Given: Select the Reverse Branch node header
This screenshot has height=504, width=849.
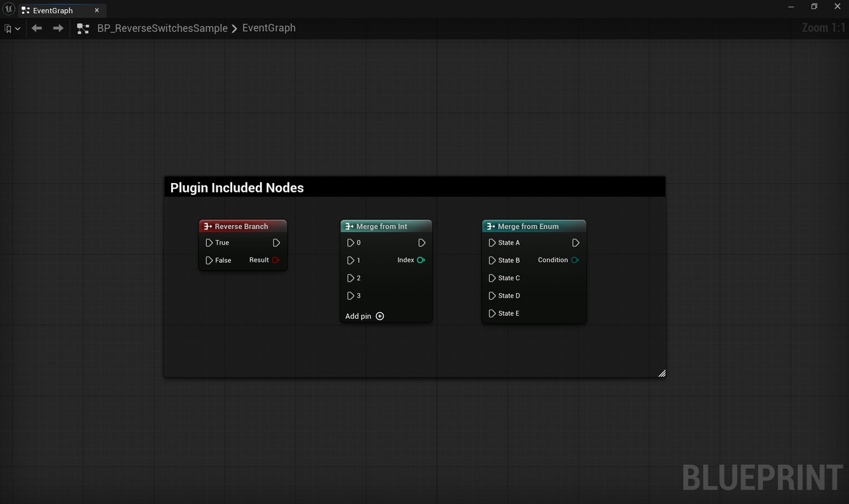Looking at the screenshot, I should (x=243, y=226).
